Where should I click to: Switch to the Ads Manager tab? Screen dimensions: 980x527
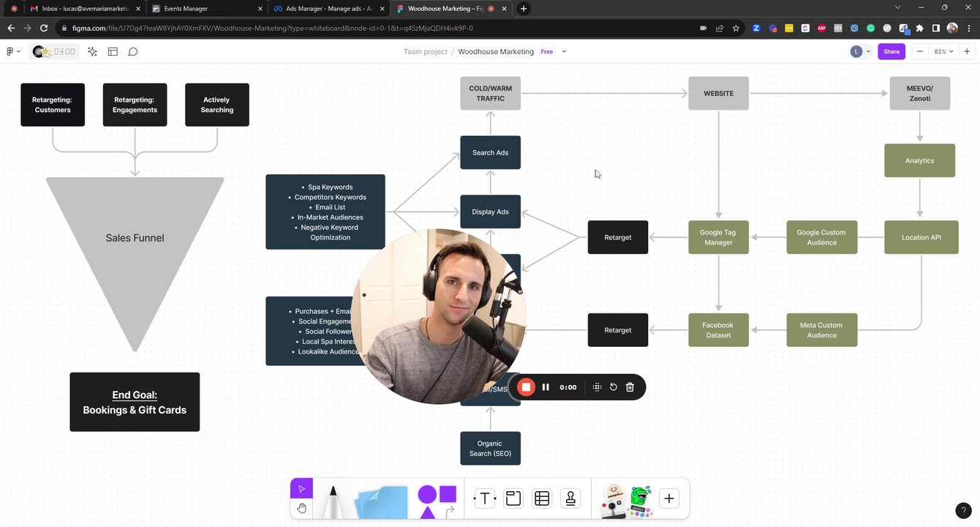328,9
